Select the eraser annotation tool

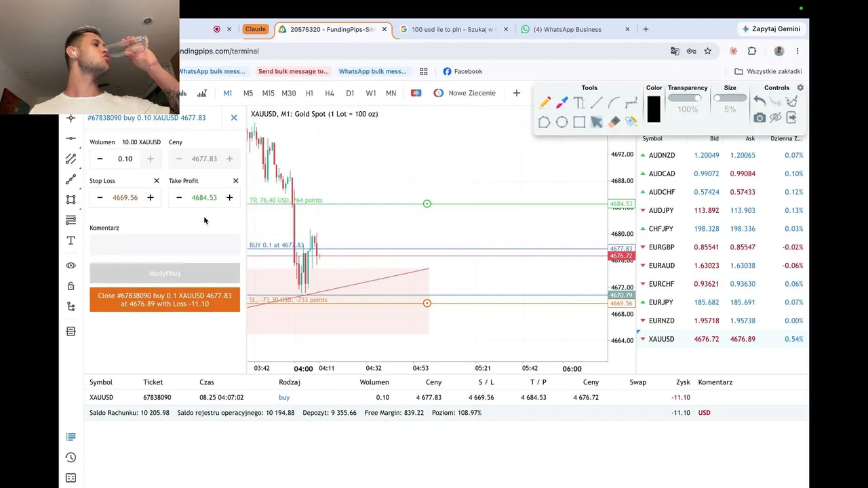point(614,122)
